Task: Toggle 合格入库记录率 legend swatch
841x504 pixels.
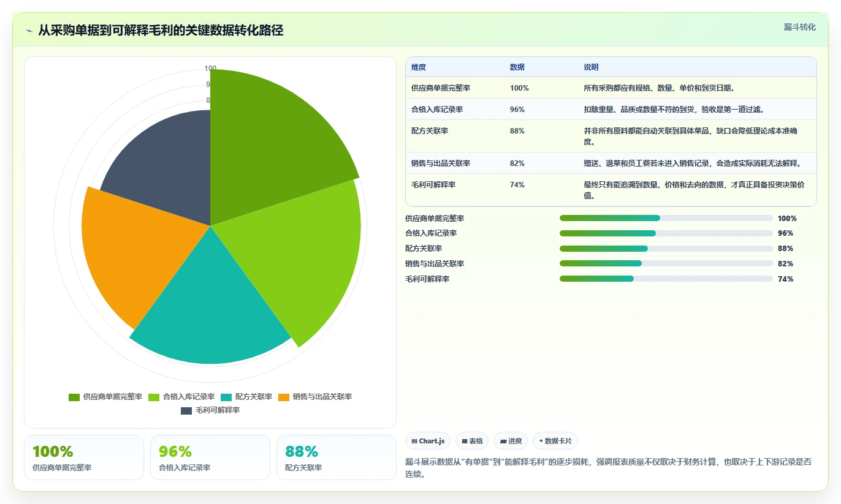Action: pyautogui.click(x=154, y=397)
